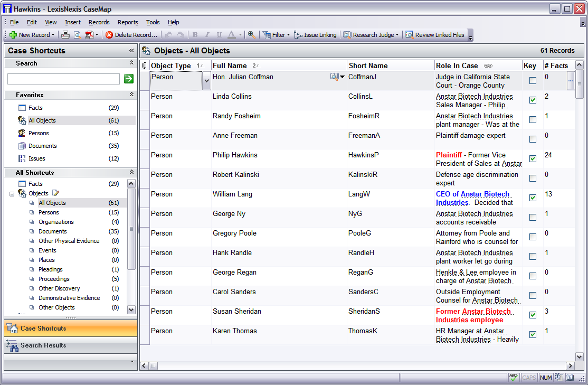Switch to the Search Results pane
Image resolution: width=588 pixels, height=385 pixels.
(x=43, y=345)
